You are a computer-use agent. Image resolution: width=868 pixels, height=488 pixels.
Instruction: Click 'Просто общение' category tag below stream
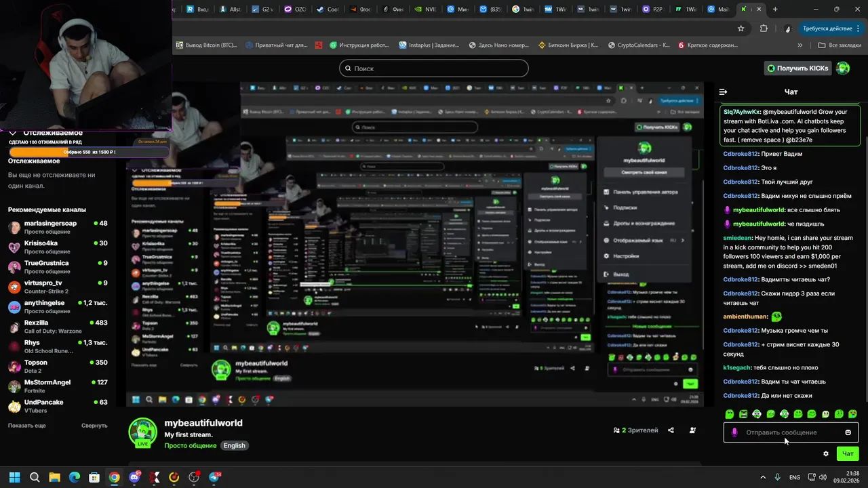[191, 445]
